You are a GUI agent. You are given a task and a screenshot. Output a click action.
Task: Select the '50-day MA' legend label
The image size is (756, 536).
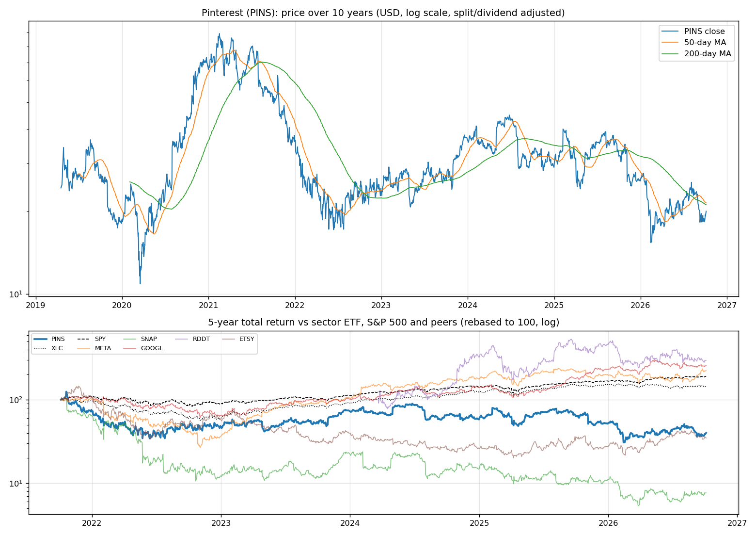[x=705, y=43]
